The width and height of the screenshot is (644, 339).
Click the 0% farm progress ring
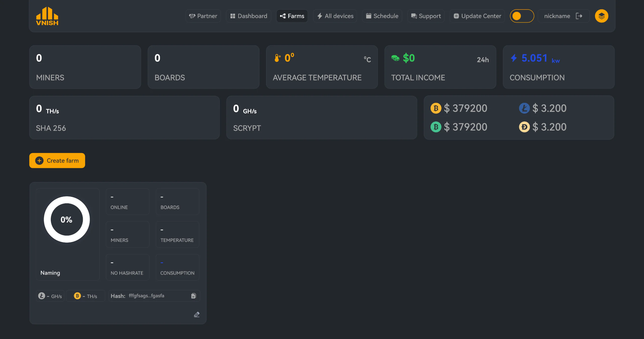[67, 219]
